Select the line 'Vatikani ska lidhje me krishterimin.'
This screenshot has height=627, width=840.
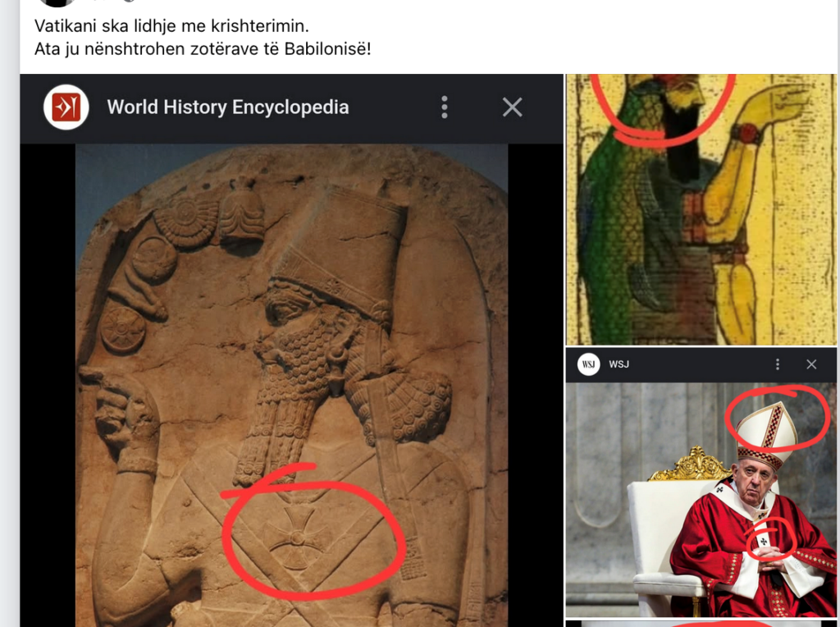click(171, 25)
